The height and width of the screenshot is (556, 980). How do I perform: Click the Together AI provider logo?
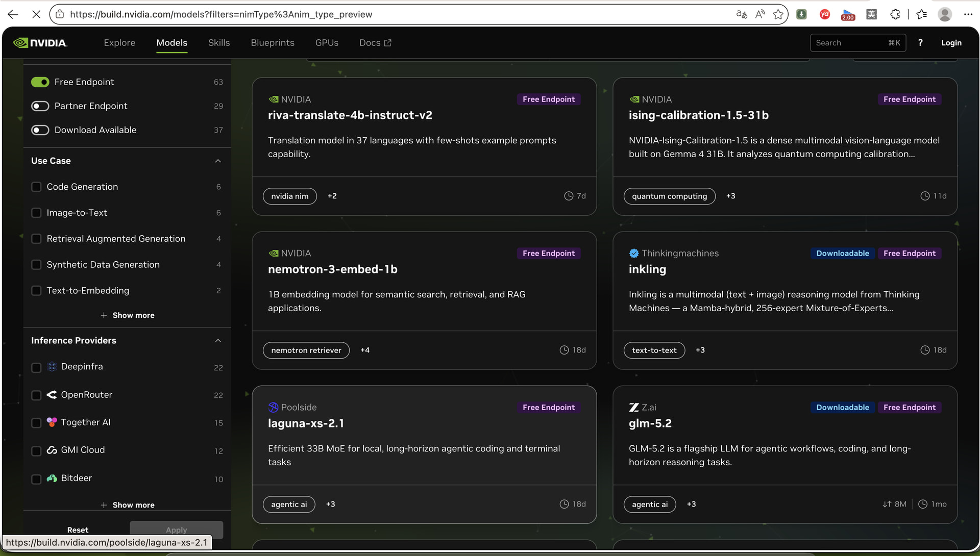(52, 422)
